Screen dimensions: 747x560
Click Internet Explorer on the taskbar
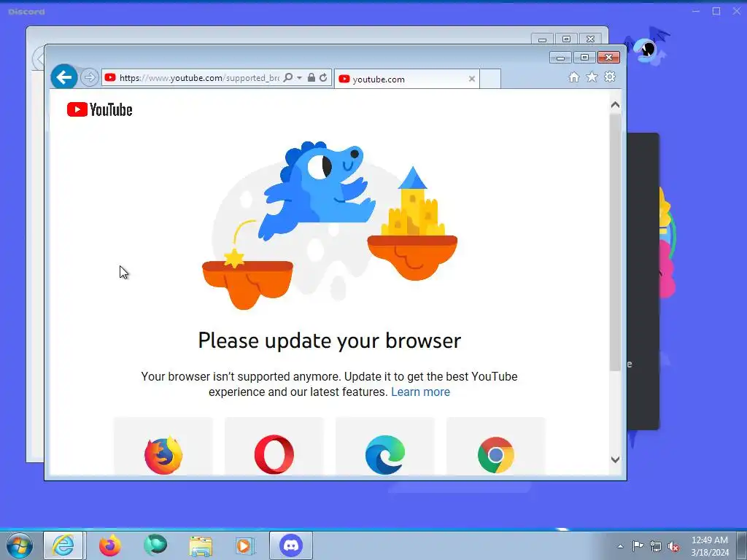[64, 545]
